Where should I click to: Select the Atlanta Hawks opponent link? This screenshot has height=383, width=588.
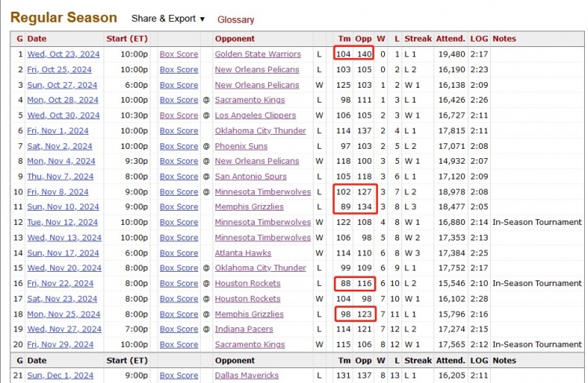point(244,253)
